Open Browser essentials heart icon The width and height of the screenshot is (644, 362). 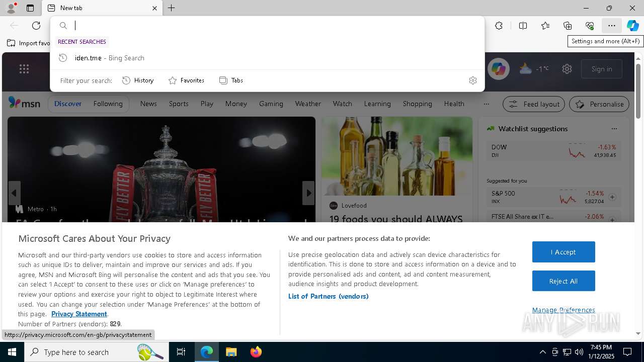tap(590, 26)
